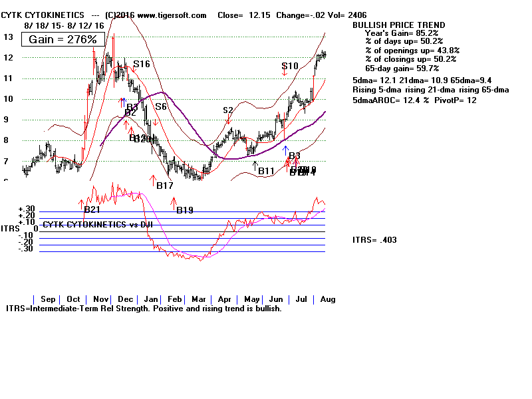Click the S10 sell signal label
The width and height of the screenshot is (532, 399).
(290, 66)
